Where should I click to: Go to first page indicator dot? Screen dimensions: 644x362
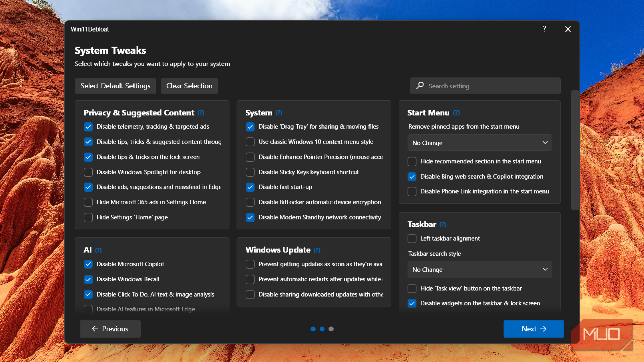tap(313, 329)
